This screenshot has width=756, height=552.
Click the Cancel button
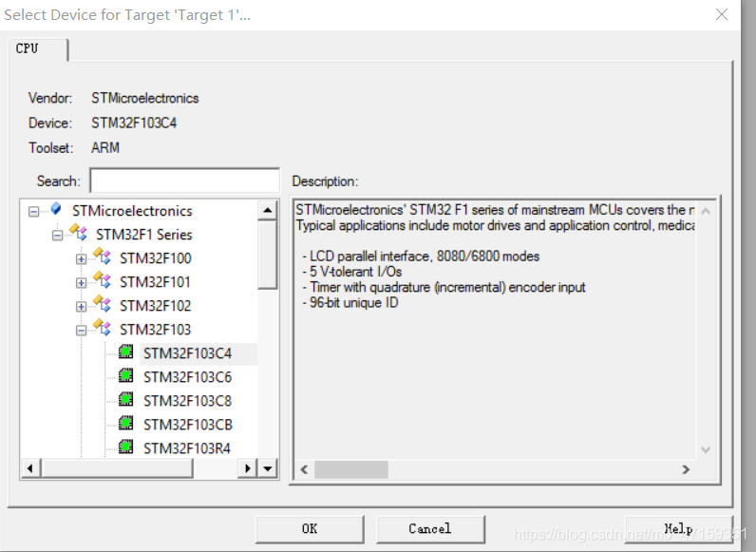pyautogui.click(x=430, y=529)
